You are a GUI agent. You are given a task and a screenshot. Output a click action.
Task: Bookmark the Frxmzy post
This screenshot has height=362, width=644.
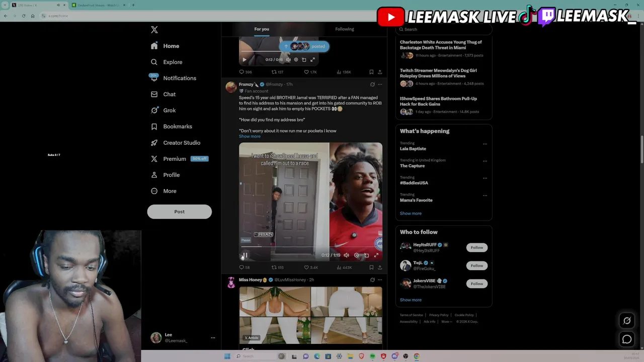[x=371, y=267]
